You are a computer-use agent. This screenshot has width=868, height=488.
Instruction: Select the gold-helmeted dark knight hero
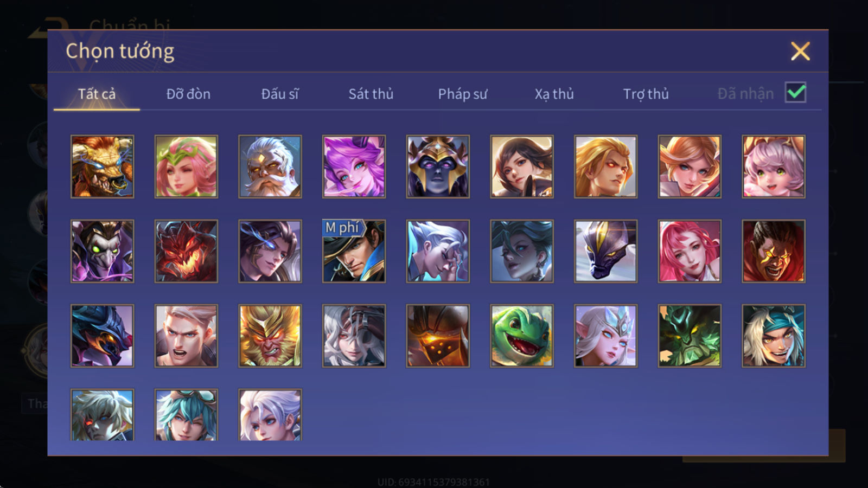point(438,166)
